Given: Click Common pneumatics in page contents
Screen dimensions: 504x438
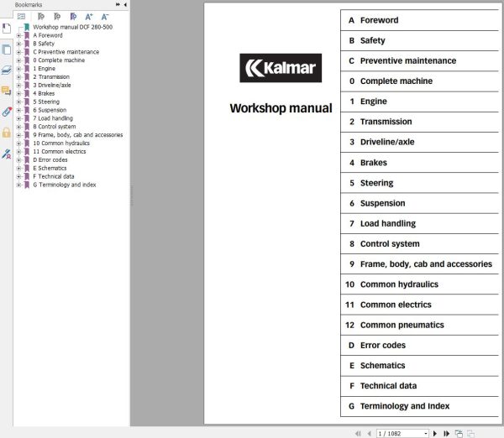Looking at the screenshot, I should pyautogui.click(x=402, y=325).
